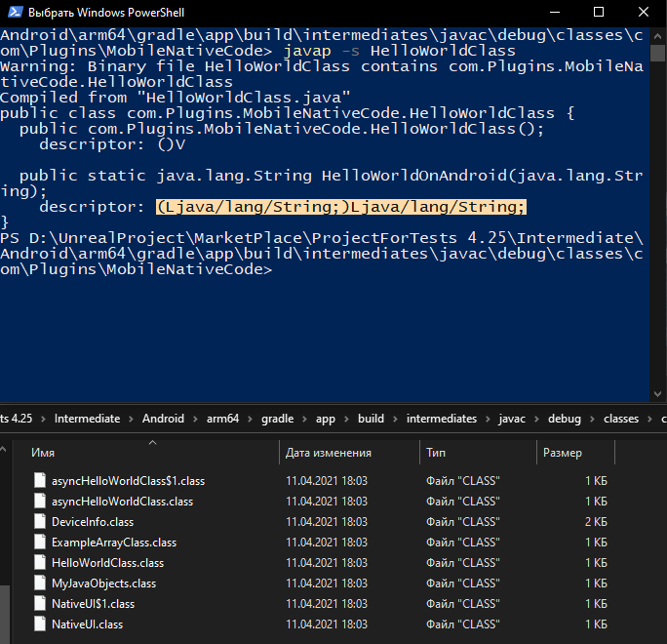Expand the chevron after 'gradle' breadcrumb
The height and width of the screenshot is (644, 667).
point(304,420)
